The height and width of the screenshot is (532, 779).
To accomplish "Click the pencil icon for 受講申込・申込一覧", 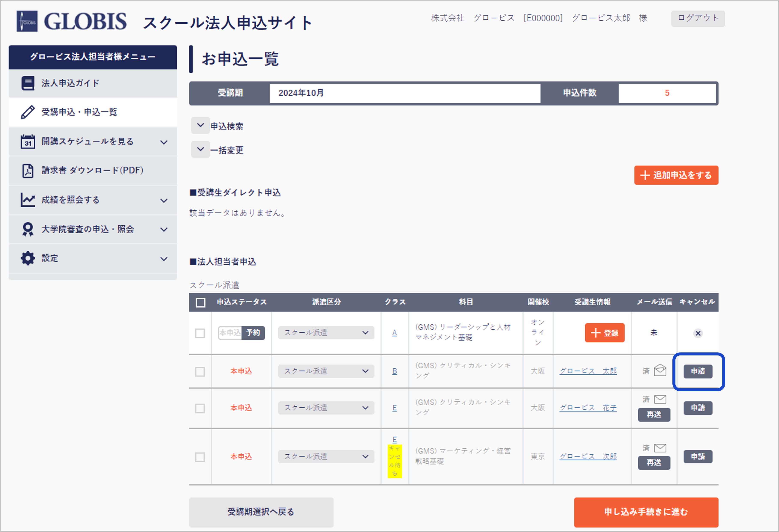I will click(28, 112).
